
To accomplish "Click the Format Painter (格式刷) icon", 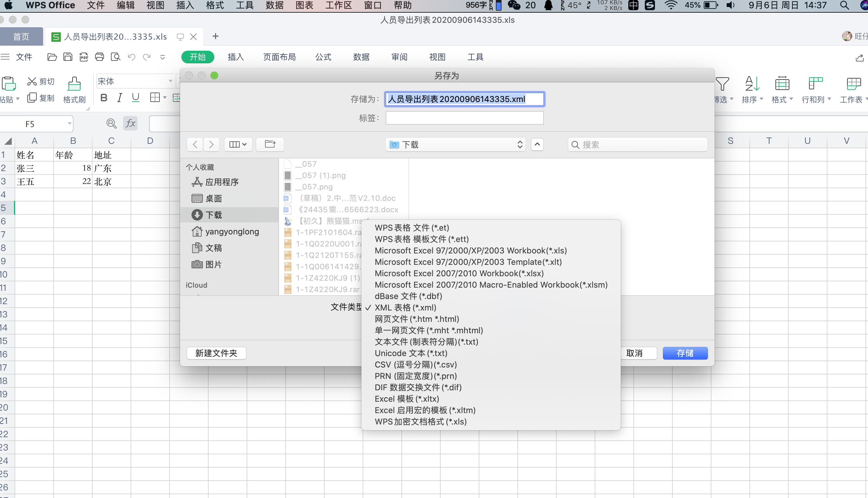I will [x=74, y=83].
